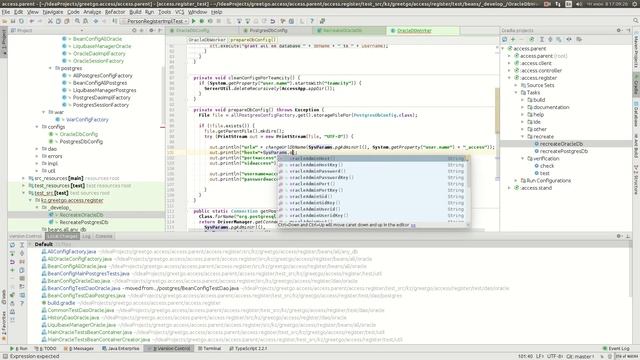
Task: Select recreatePostgresDb Gradle task
Action: point(564,151)
